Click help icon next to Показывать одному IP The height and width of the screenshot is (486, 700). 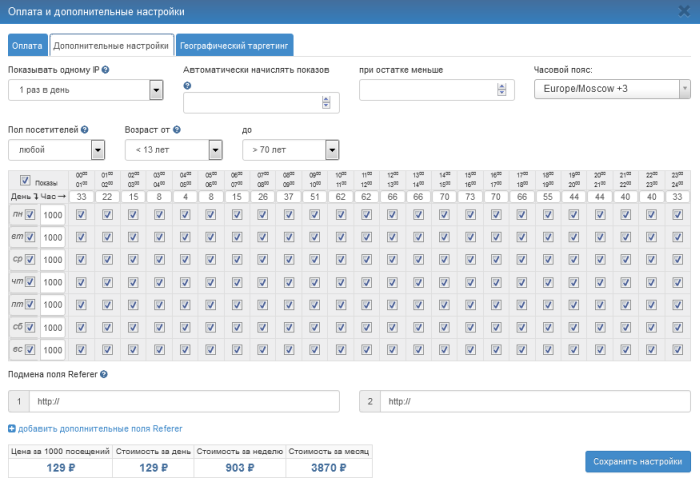[x=106, y=70]
